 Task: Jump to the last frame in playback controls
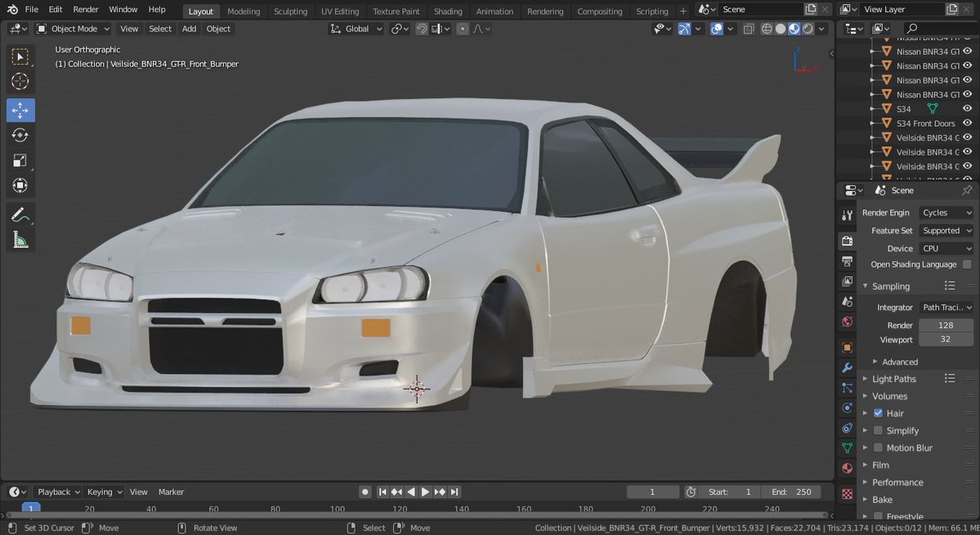[x=454, y=492]
